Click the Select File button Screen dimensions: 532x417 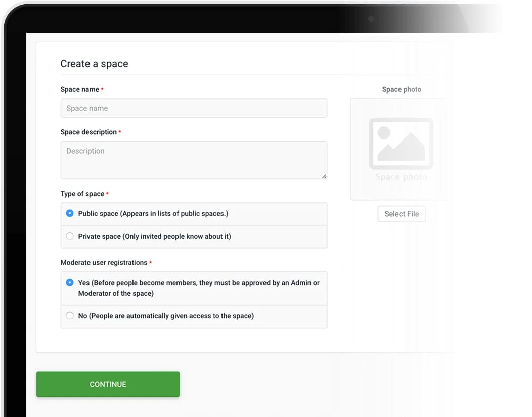(402, 214)
